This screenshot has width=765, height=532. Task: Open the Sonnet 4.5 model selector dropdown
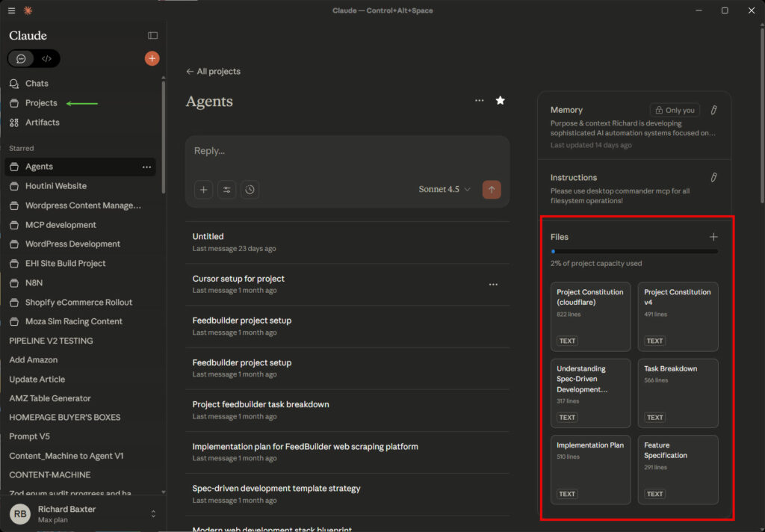tap(445, 190)
